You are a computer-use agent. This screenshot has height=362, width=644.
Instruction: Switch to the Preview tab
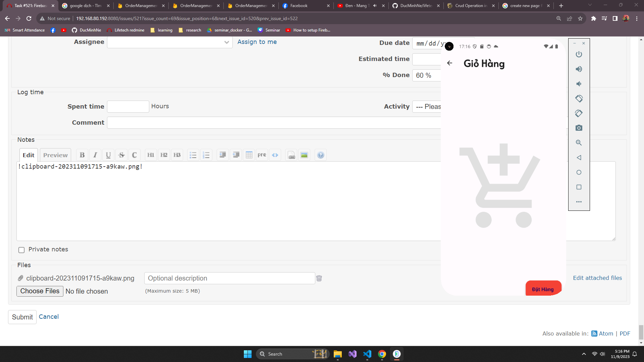(x=55, y=155)
